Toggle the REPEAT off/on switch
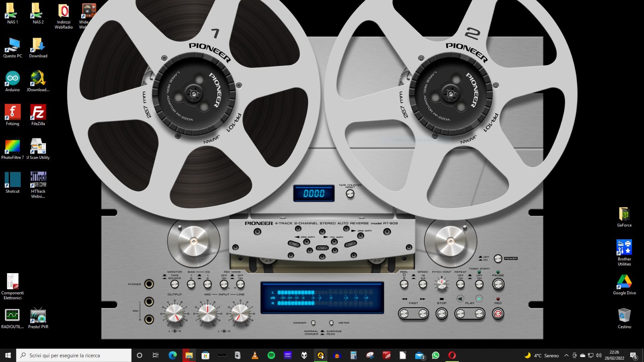The width and height of the screenshot is (644, 362). click(460, 284)
